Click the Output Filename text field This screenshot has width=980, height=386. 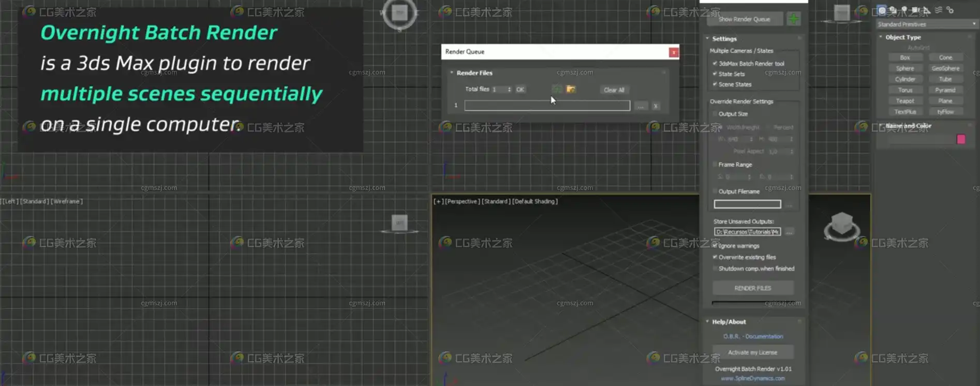(x=747, y=204)
